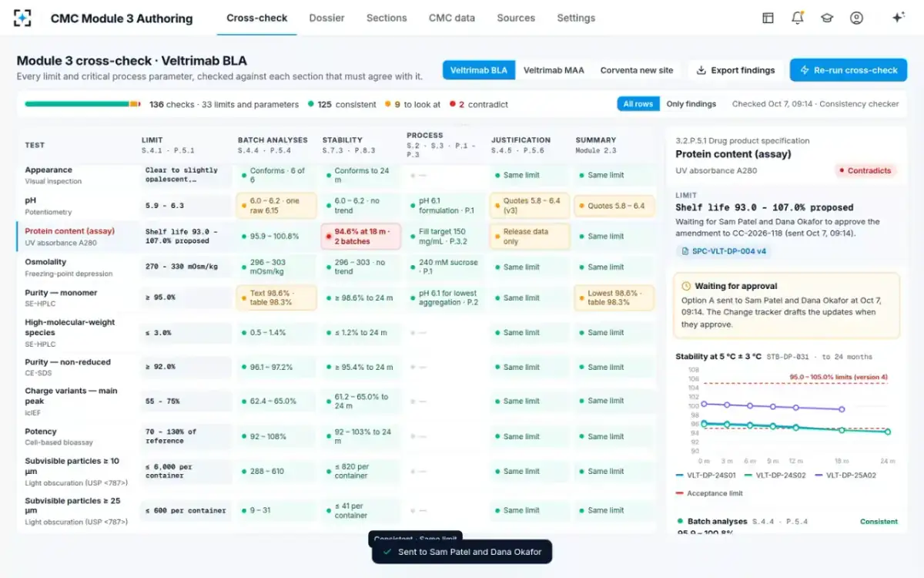Select the Cross-check tab
Screen dimensions: 924x578
pos(257,18)
